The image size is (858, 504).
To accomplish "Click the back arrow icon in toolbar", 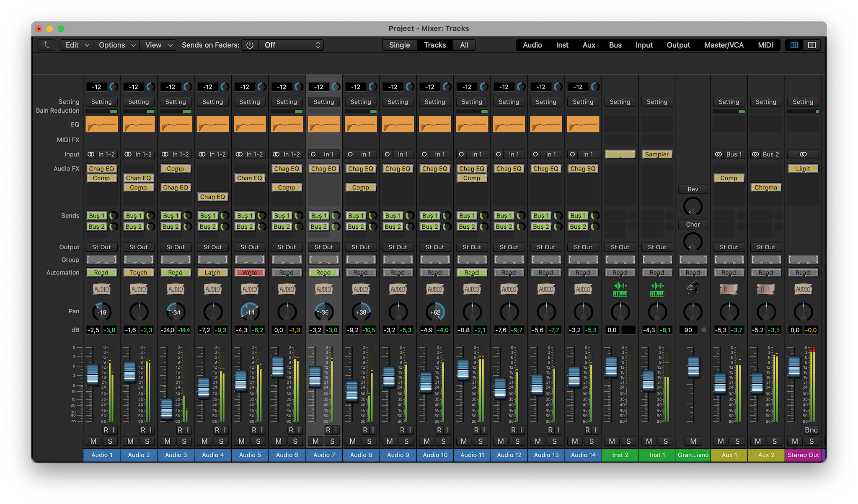I will tap(46, 45).
